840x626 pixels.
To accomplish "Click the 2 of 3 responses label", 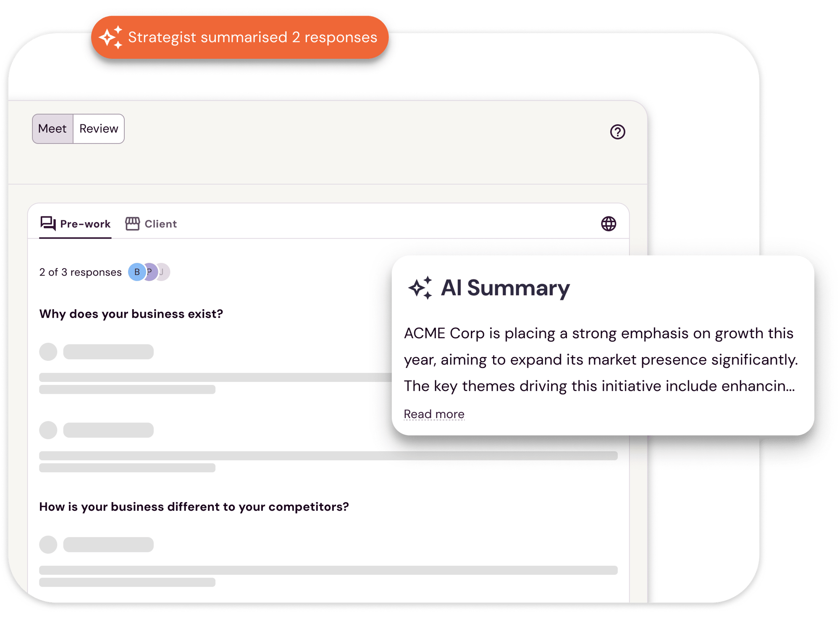I will pos(80,272).
